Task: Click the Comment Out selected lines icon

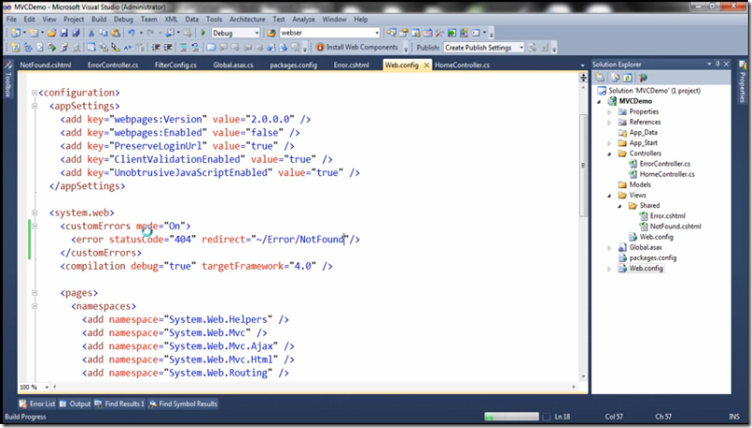Action: click(x=183, y=47)
